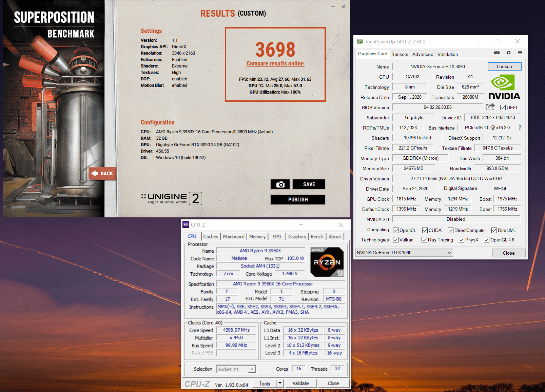Click the CPU-Z Threads value 32
Image resolution: width=545 pixels, height=392 pixels.
[337, 369]
